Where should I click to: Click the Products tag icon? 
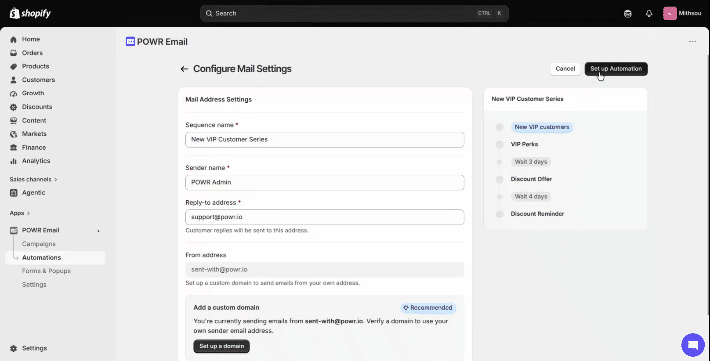[x=14, y=66]
